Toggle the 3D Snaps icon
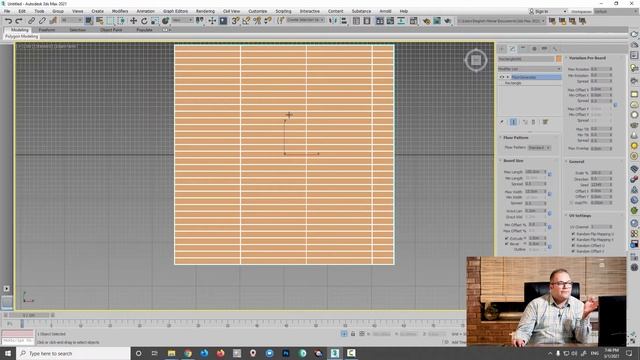This screenshot has height=360, width=640. click(236, 20)
